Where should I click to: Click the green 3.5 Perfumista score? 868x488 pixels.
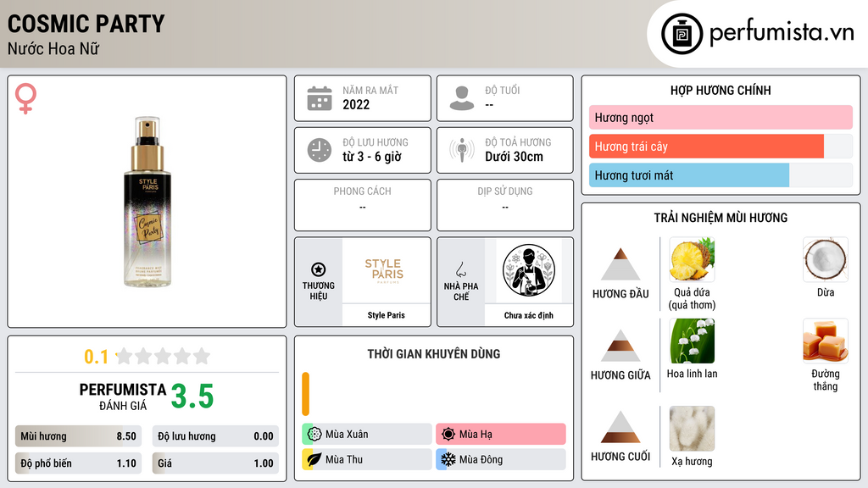(x=192, y=396)
